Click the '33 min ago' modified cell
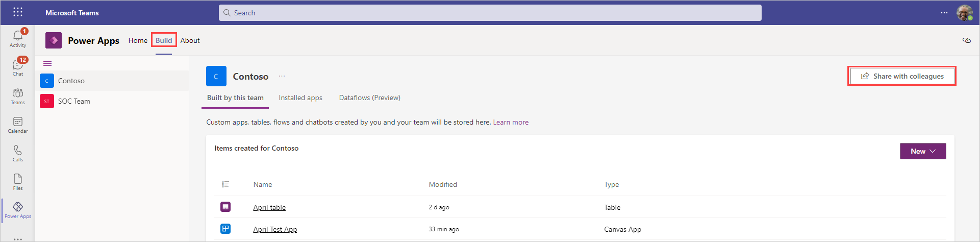This screenshot has width=980, height=242. tap(444, 229)
